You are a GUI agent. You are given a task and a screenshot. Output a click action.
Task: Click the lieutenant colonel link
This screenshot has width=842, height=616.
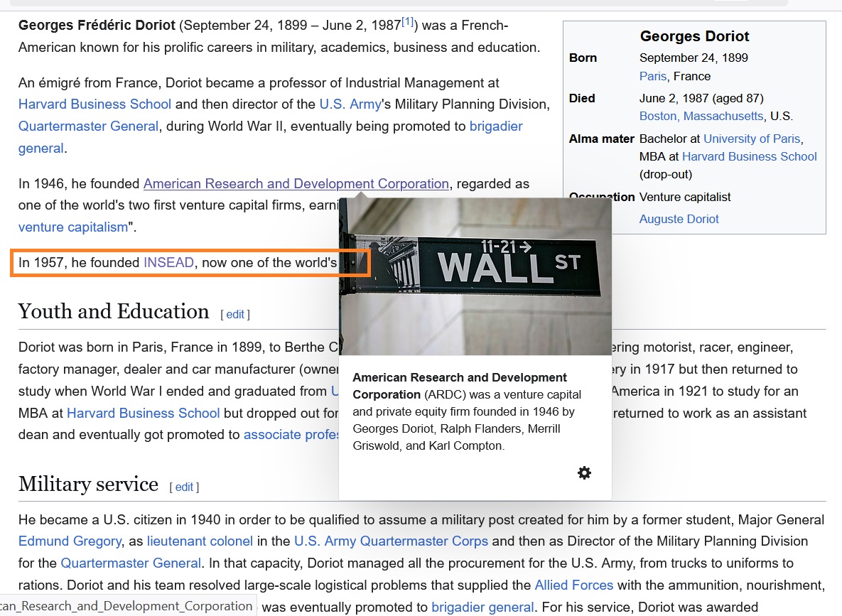(200, 541)
